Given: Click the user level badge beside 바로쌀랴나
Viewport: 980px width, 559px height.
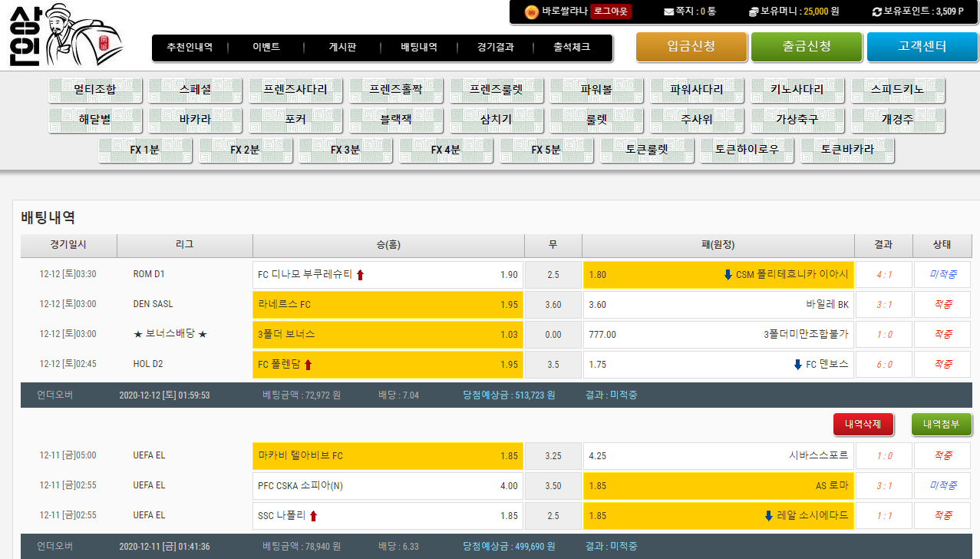Looking at the screenshot, I should 530,12.
